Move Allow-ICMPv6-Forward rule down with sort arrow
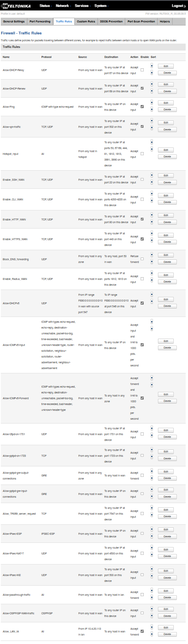Viewport: 188px width, 644px height. 152,385
